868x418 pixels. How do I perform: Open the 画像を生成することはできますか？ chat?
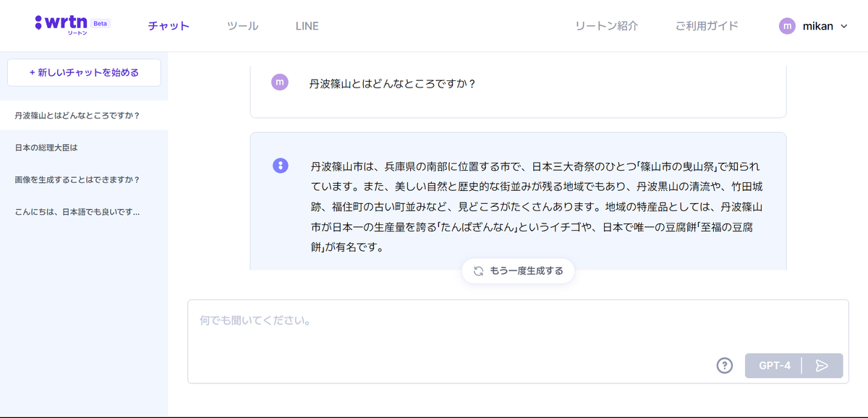(84, 179)
